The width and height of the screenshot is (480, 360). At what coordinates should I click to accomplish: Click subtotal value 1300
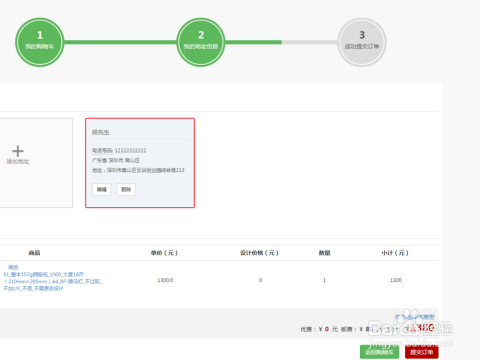(396, 280)
